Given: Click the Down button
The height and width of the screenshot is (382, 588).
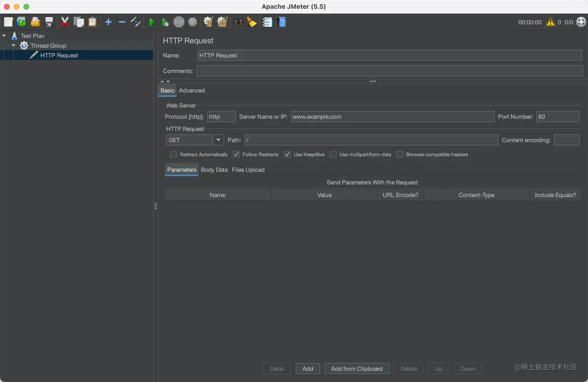Looking at the screenshot, I should 468,369.
